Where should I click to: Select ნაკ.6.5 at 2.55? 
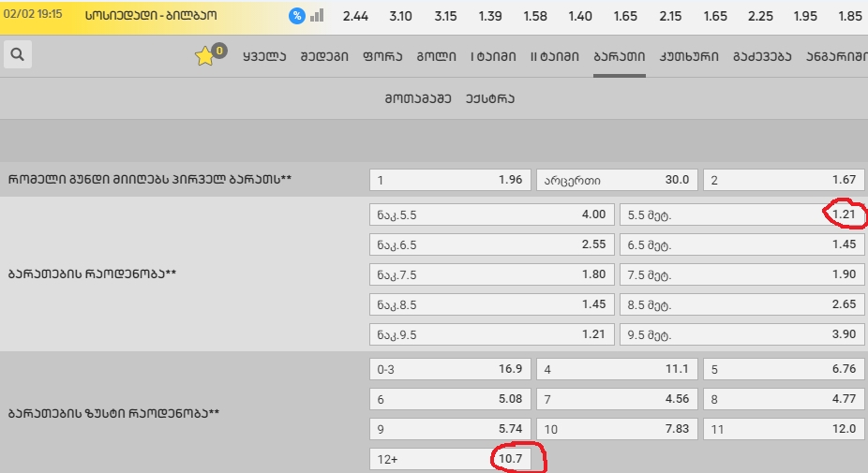coord(492,244)
